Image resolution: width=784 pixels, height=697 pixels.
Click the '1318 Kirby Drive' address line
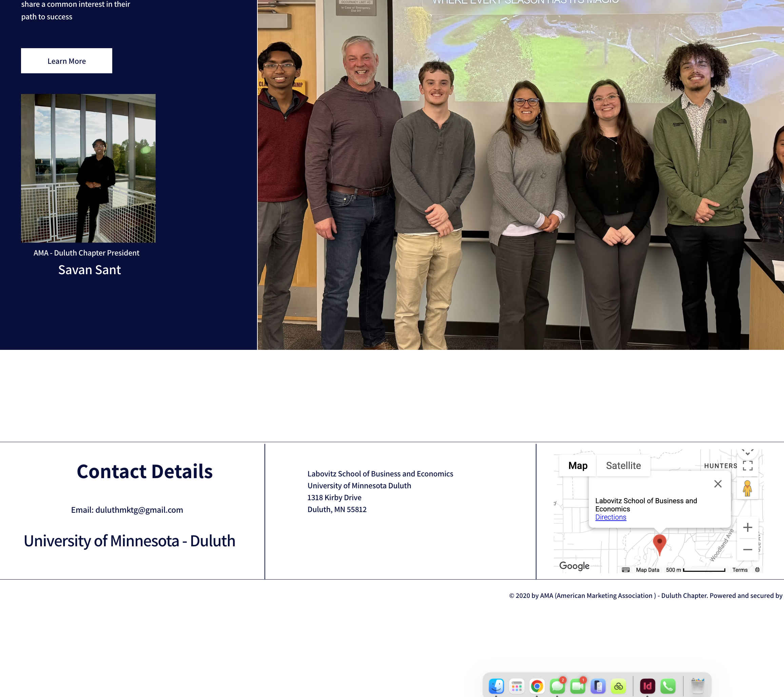click(x=334, y=497)
